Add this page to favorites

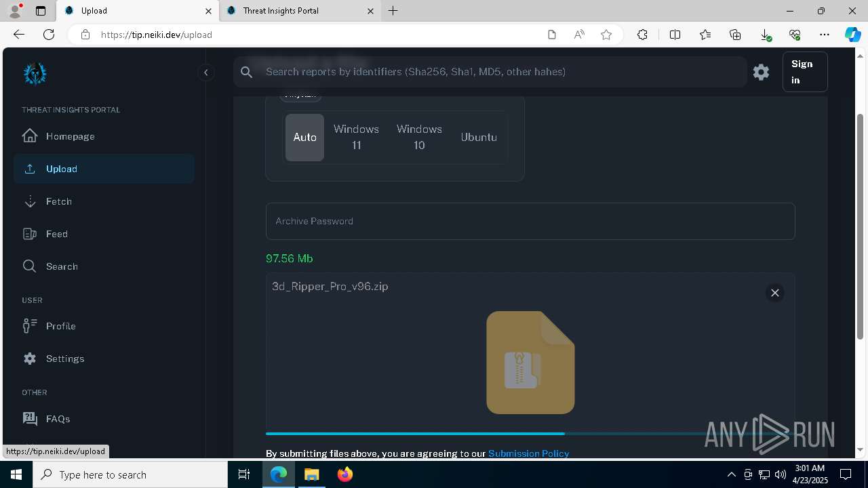coord(606,35)
